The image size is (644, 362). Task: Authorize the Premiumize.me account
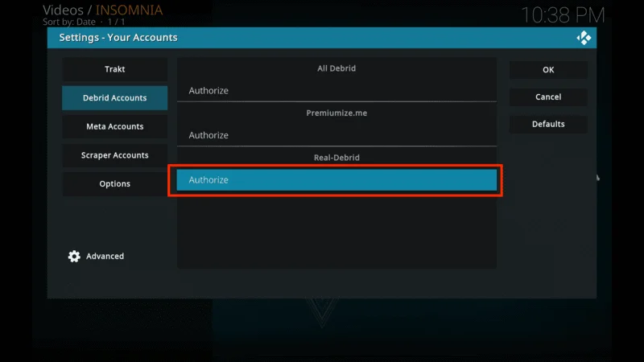(336, 135)
